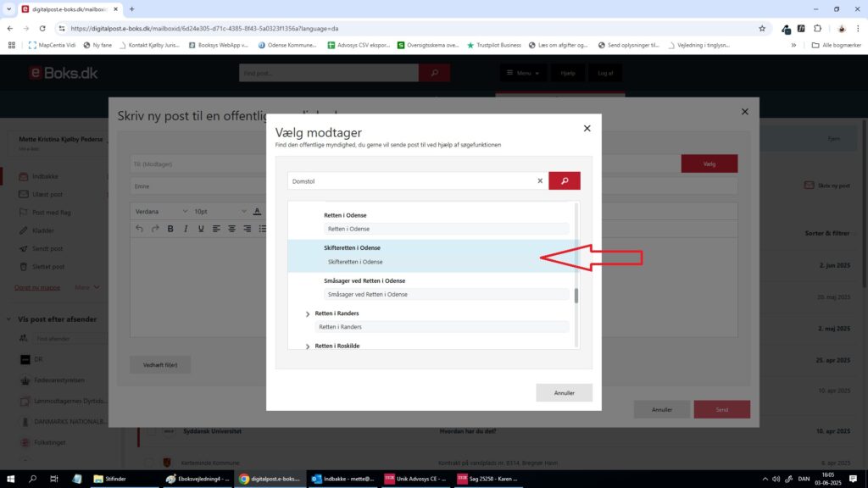This screenshot has width=868, height=488.
Task: Click the red Send button
Action: click(x=721, y=409)
